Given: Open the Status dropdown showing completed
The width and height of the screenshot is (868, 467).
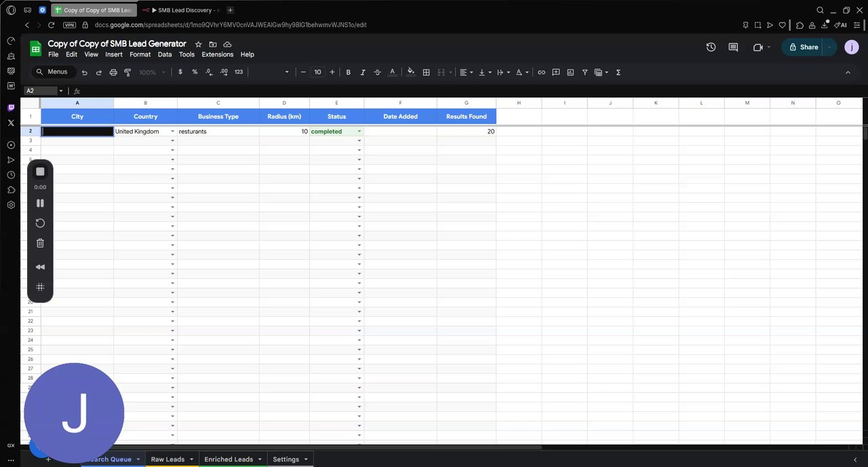Looking at the screenshot, I should (x=359, y=132).
